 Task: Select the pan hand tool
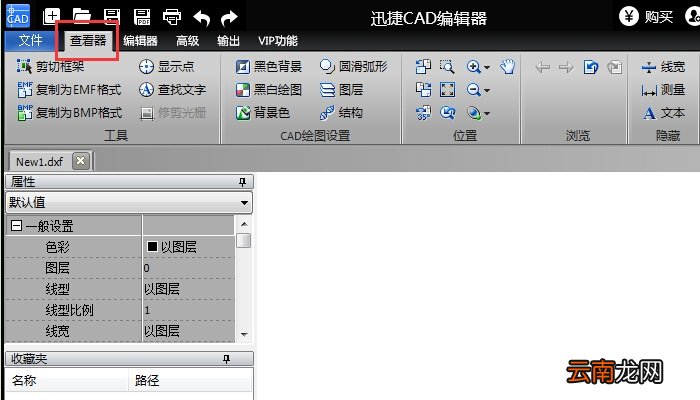coord(508,67)
